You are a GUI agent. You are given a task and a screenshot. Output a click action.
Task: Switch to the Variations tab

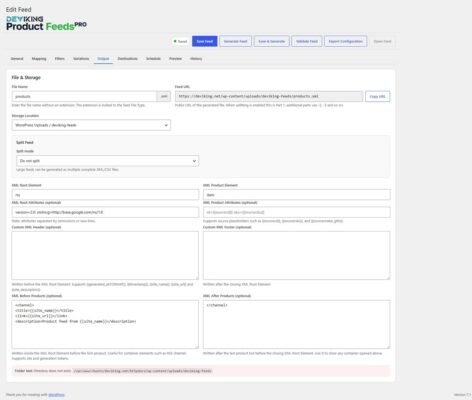pos(81,59)
